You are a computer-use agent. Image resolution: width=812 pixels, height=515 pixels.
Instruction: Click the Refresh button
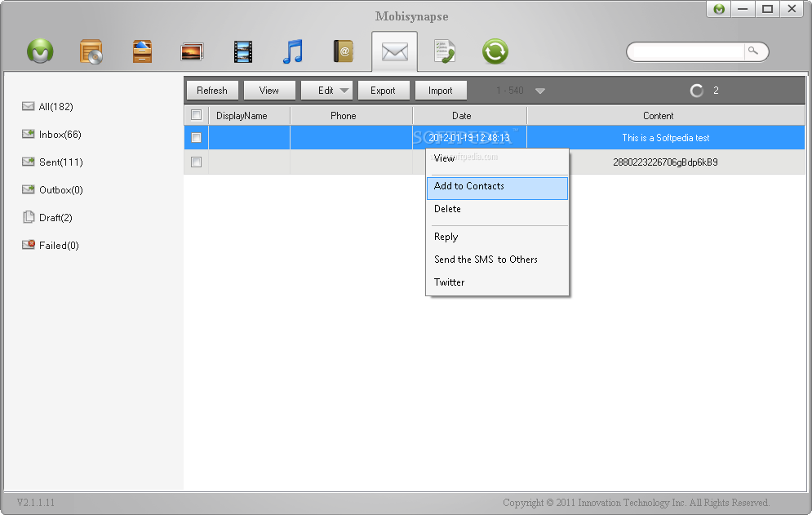click(212, 90)
